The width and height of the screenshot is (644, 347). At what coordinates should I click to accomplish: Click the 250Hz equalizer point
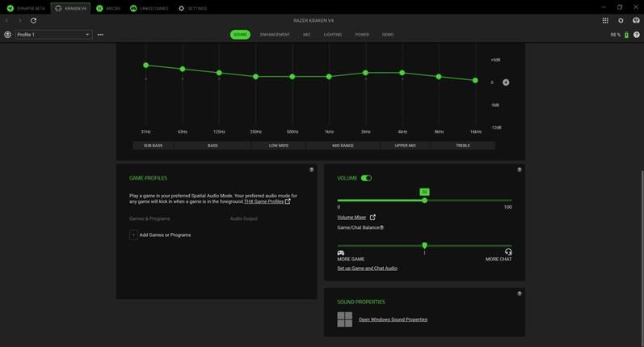click(x=255, y=77)
